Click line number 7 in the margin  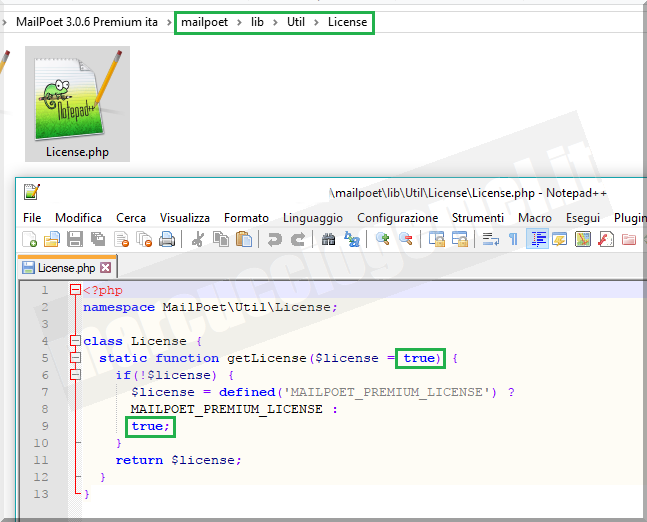pyautogui.click(x=45, y=392)
